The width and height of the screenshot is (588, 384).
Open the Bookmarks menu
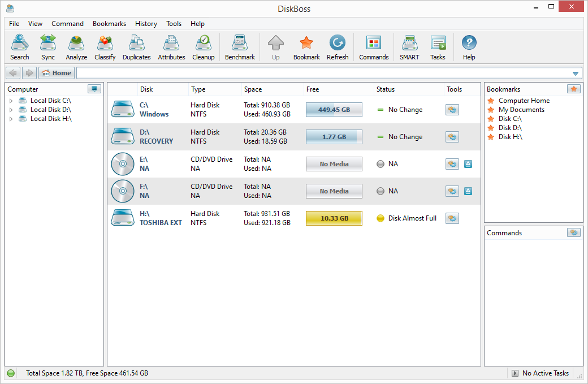pos(109,24)
